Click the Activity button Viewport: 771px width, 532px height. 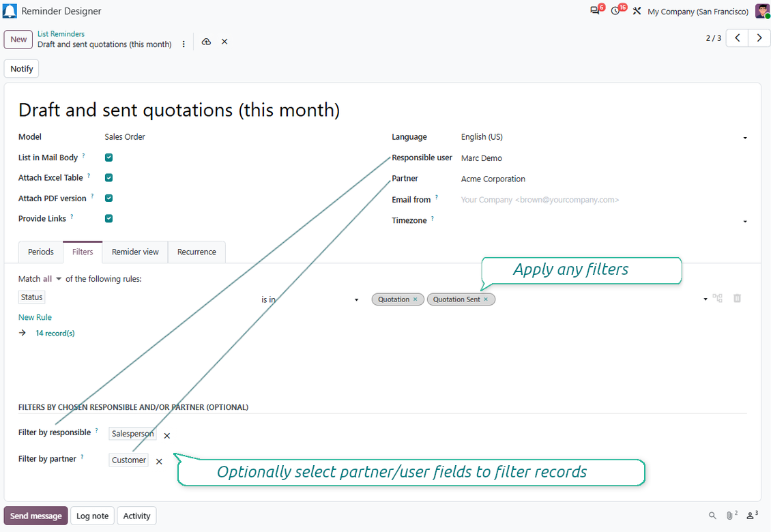coord(136,516)
